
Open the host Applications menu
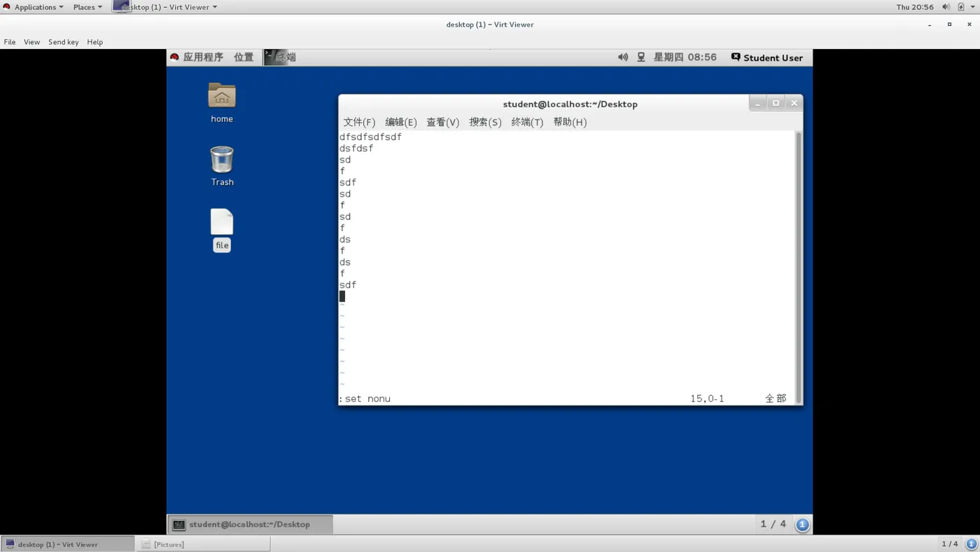pos(34,7)
